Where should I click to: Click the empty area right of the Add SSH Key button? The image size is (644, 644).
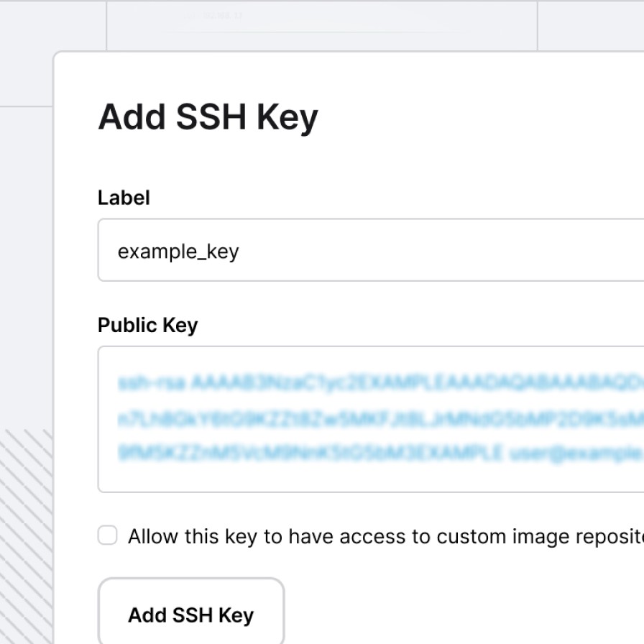(460, 615)
